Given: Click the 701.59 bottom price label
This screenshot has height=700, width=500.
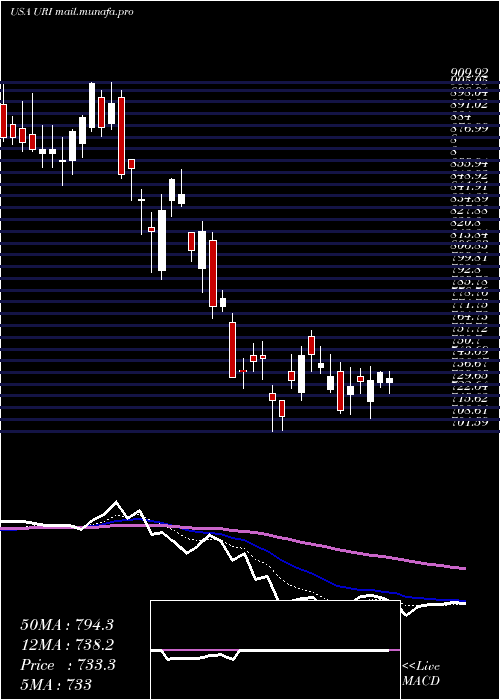Looking at the screenshot, I should [469, 422].
